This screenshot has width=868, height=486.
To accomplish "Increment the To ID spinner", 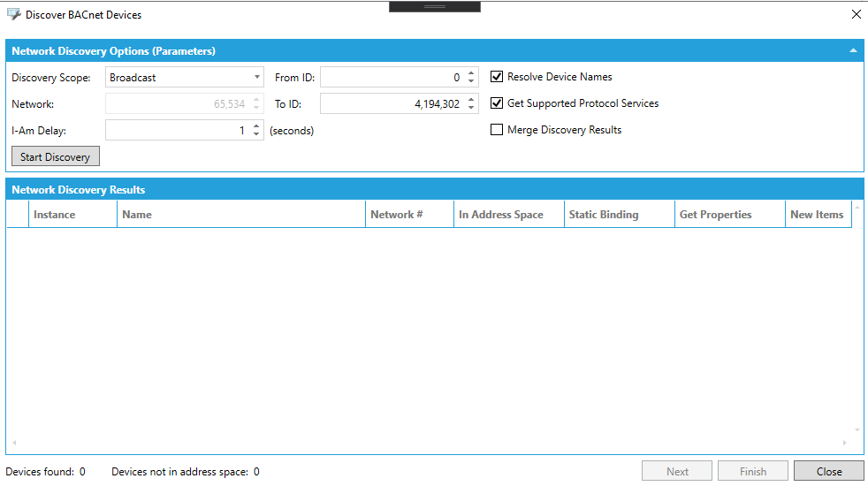I will [471, 100].
